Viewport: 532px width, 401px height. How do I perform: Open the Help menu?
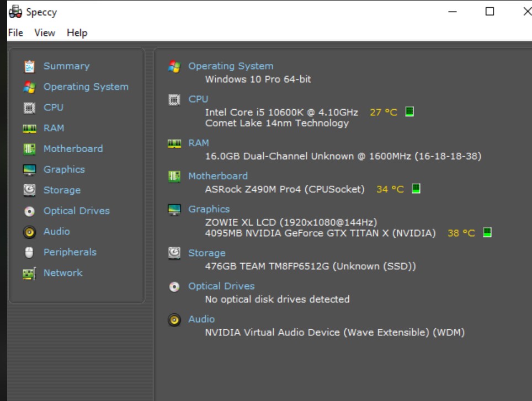(77, 33)
